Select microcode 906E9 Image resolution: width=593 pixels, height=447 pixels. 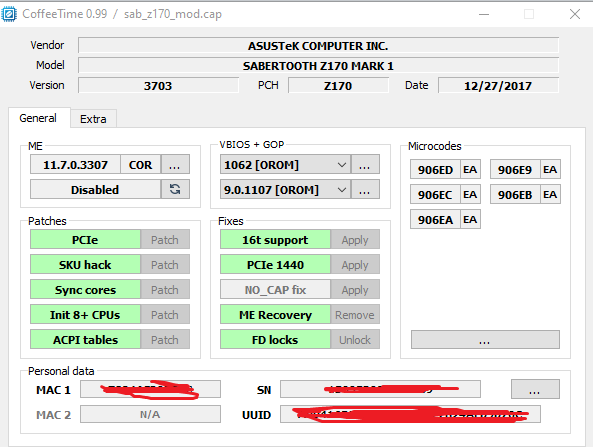515,169
